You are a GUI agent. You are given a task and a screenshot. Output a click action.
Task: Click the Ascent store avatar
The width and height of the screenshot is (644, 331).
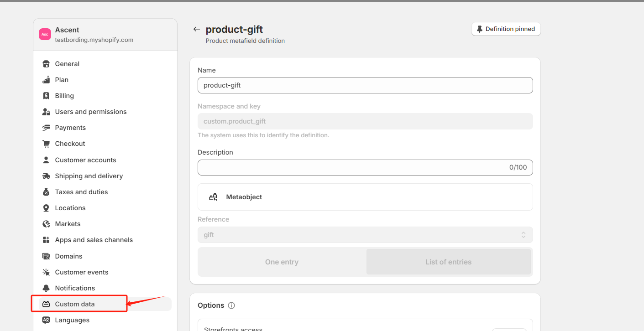45,34
